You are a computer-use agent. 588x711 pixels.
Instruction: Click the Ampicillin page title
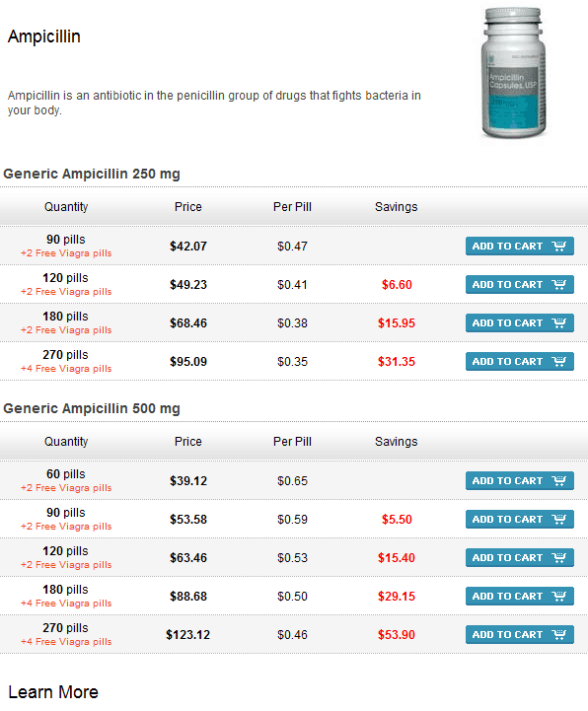[x=44, y=36]
